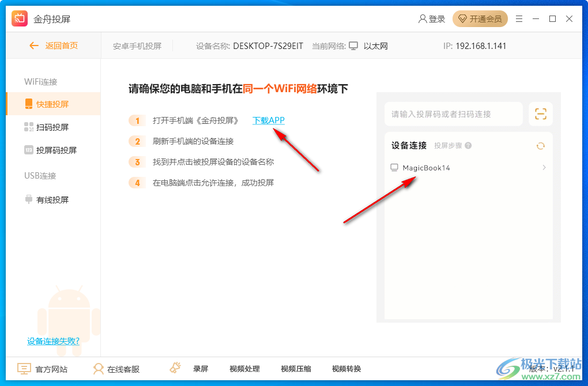Click 返回首页 to go back
Viewport: 588px width, 386px height.
(51, 46)
